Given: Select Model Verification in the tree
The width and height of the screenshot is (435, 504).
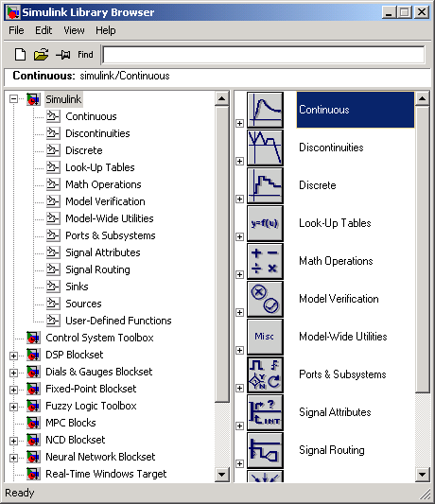Looking at the screenshot, I should [105, 201].
